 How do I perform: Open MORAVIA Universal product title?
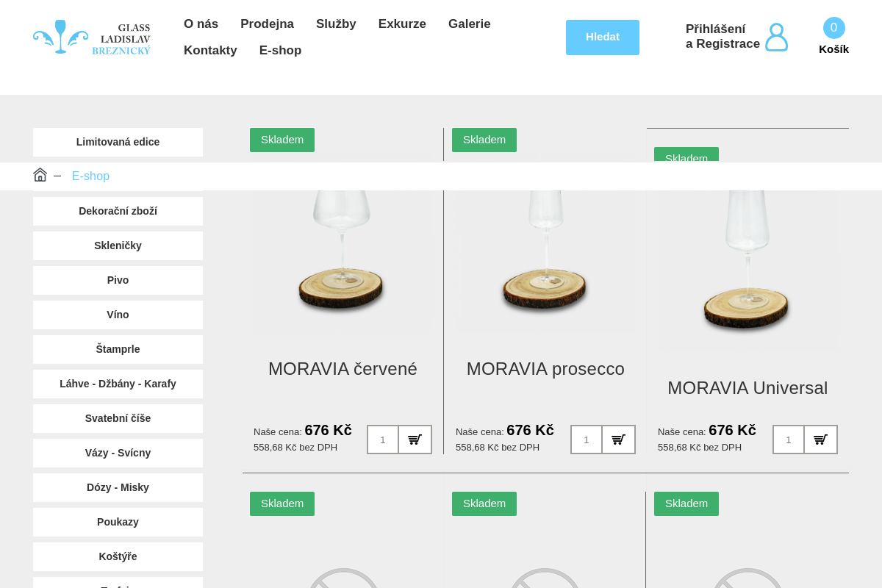point(747,388)
